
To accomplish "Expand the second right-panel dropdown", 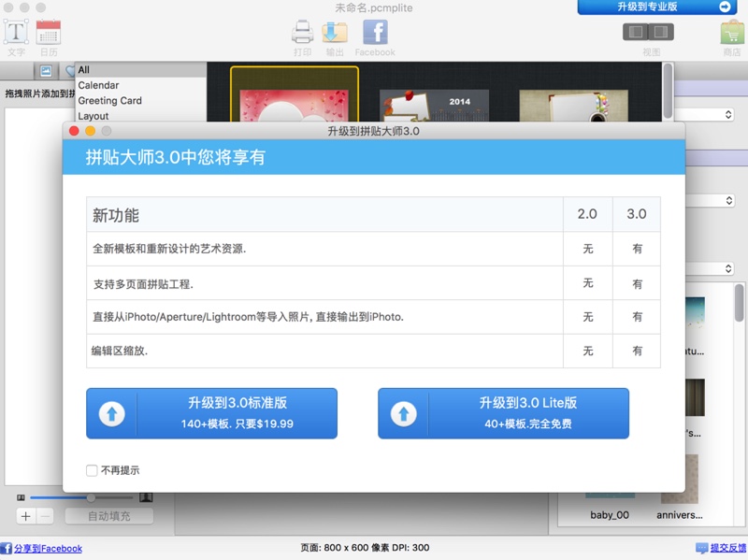I will (729, 200).
